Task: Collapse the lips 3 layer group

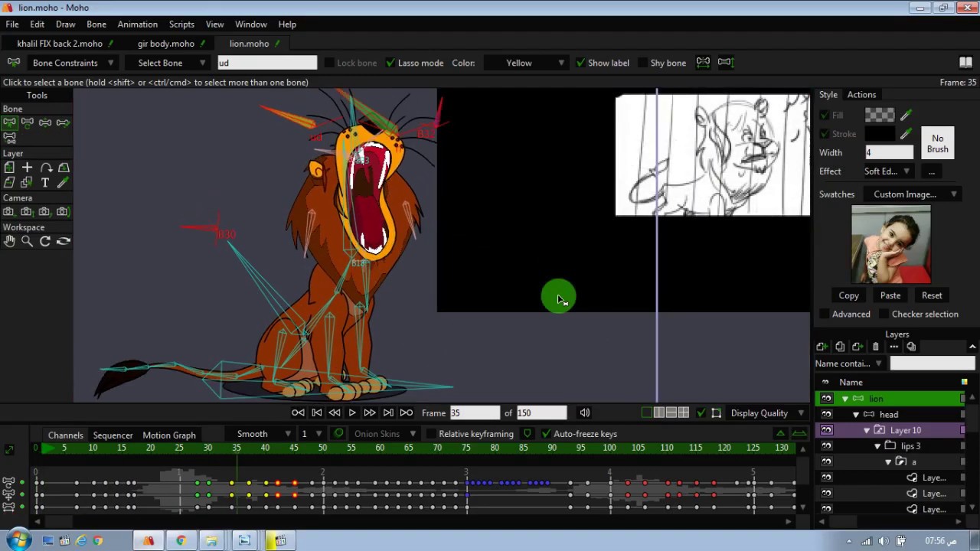Action: 877,446
